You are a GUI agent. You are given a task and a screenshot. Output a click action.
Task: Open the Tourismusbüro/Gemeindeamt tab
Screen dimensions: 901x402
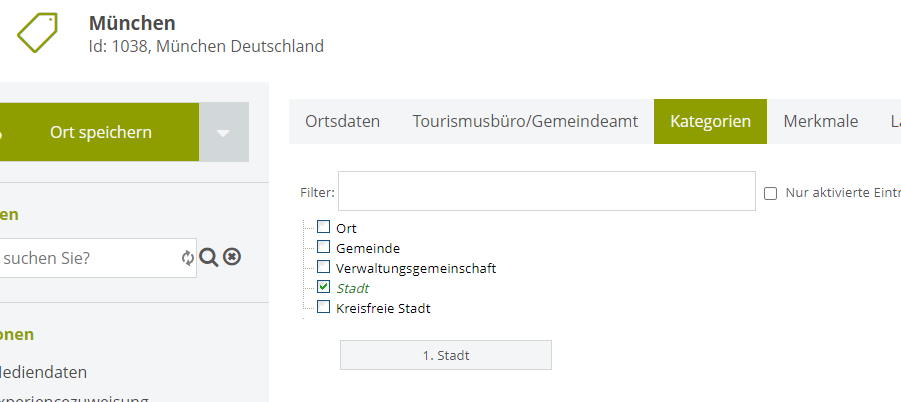pos(525,121)
